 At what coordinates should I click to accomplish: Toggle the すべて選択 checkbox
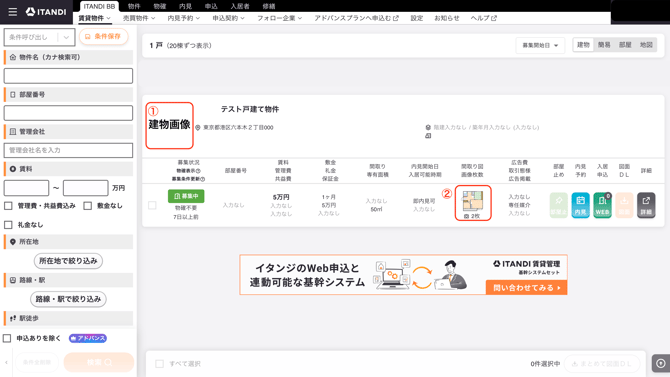pos(159,364)
